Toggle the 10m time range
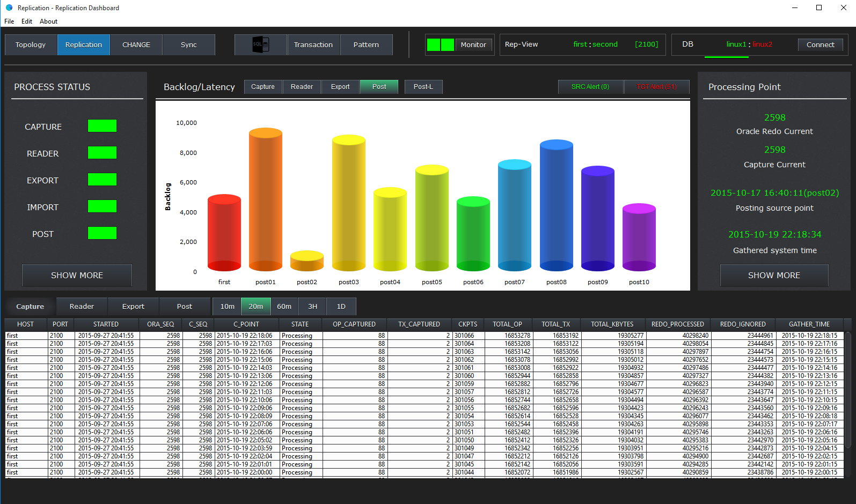Image resolution: width=856 pixels, height=504 pixels. pos(227,306)
